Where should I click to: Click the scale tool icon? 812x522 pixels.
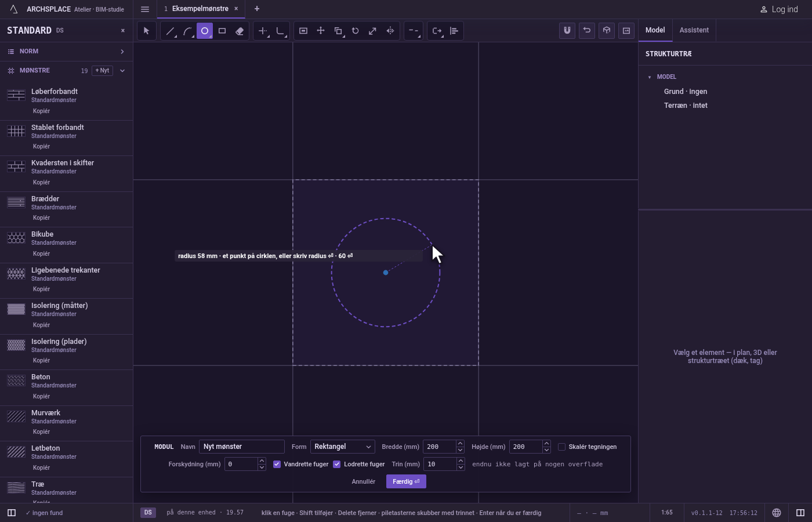coord(373,31)
